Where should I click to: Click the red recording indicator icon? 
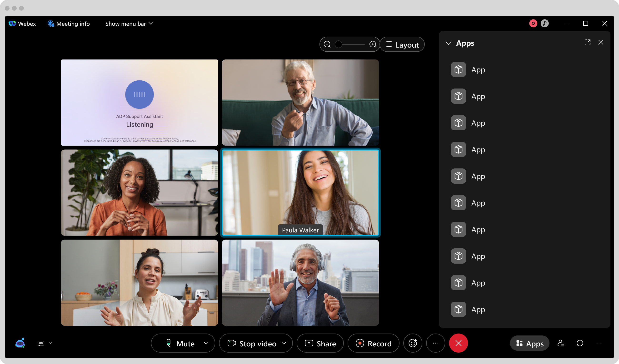[533, 24]
